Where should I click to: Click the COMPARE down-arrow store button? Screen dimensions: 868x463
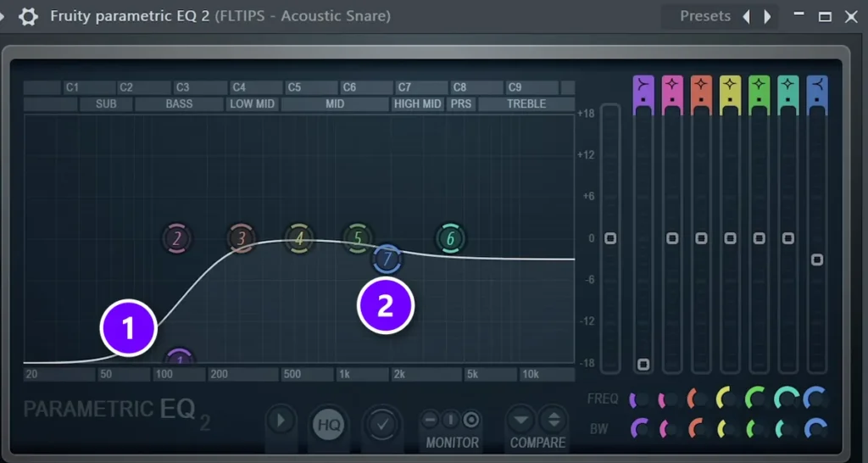click(521, 421)
